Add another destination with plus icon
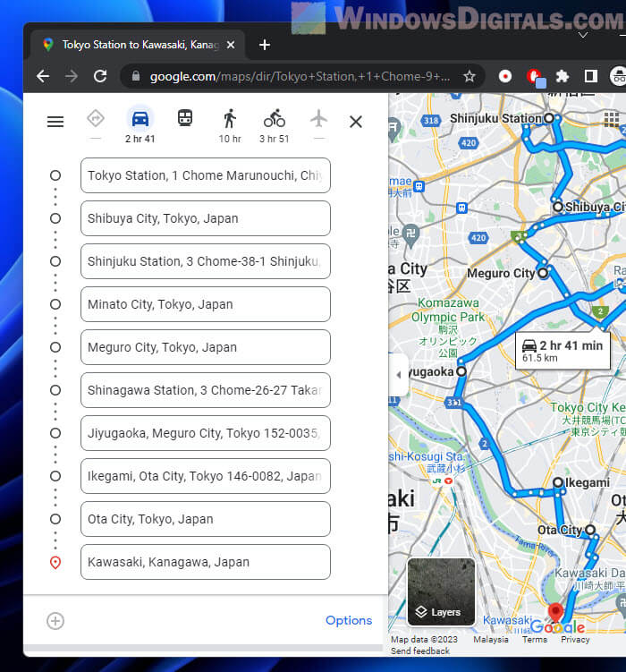The image size is (626, 672). point(55,621)
